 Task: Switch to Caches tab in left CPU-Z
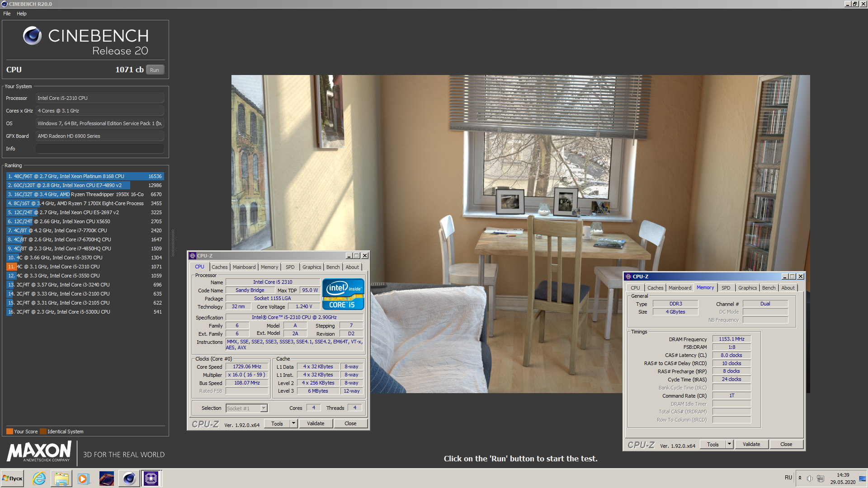pos(220,267)
